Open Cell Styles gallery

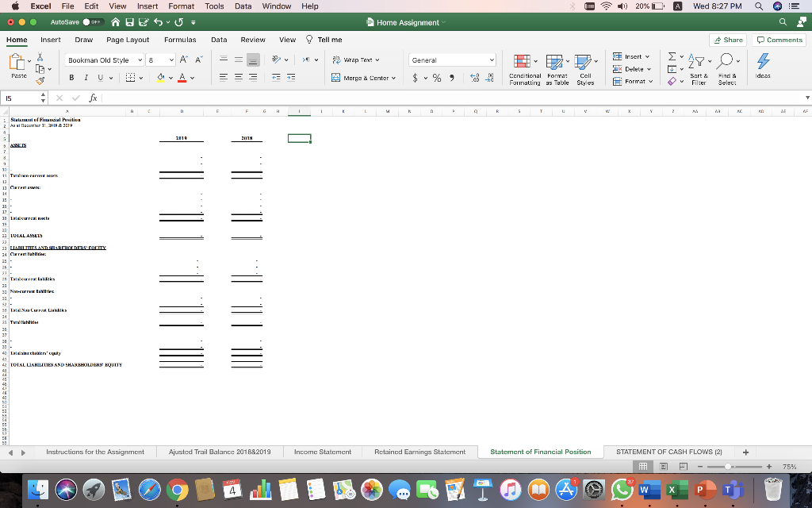[586, 70]
